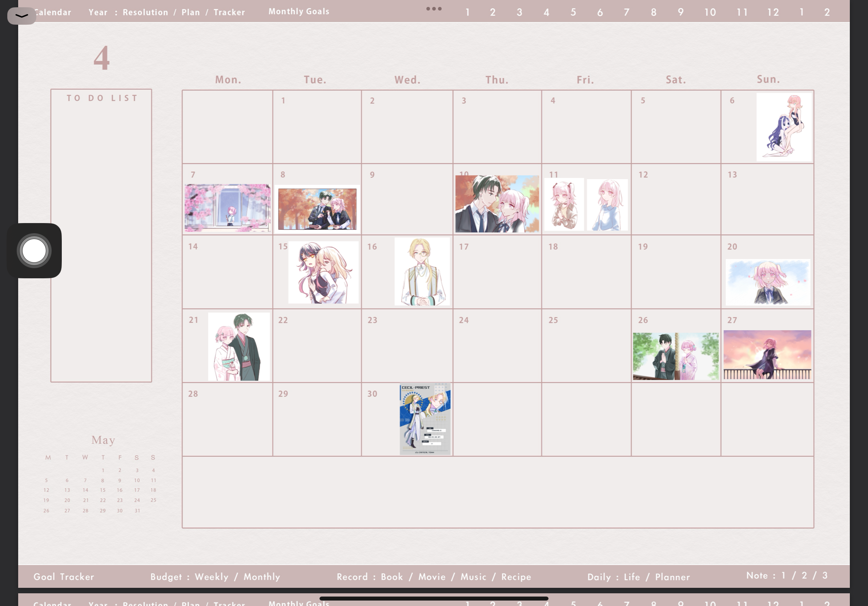The width and height of the screenshot is (868, 606).
Task: Jump to month 9 tab
Action: 680,12
